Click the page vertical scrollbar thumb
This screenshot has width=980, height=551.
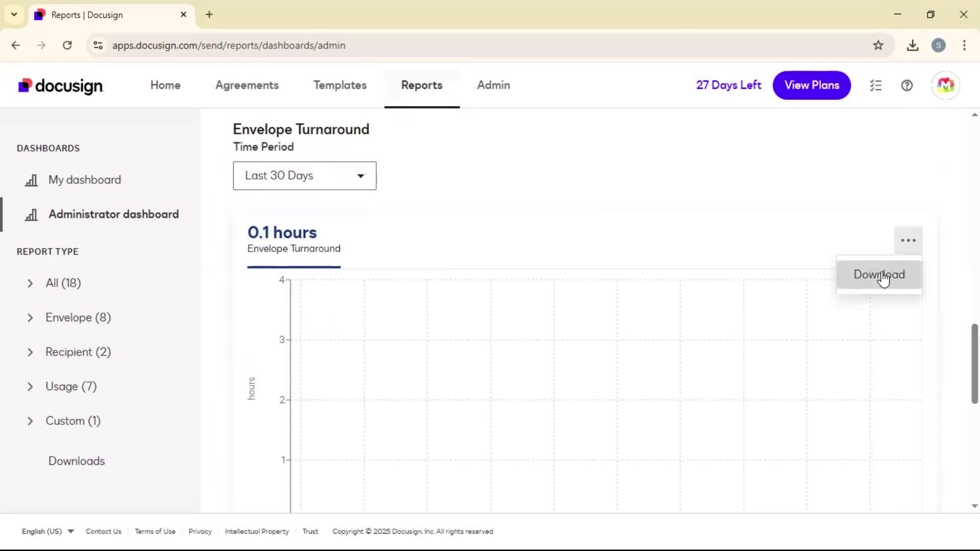(x=974, y=363)
